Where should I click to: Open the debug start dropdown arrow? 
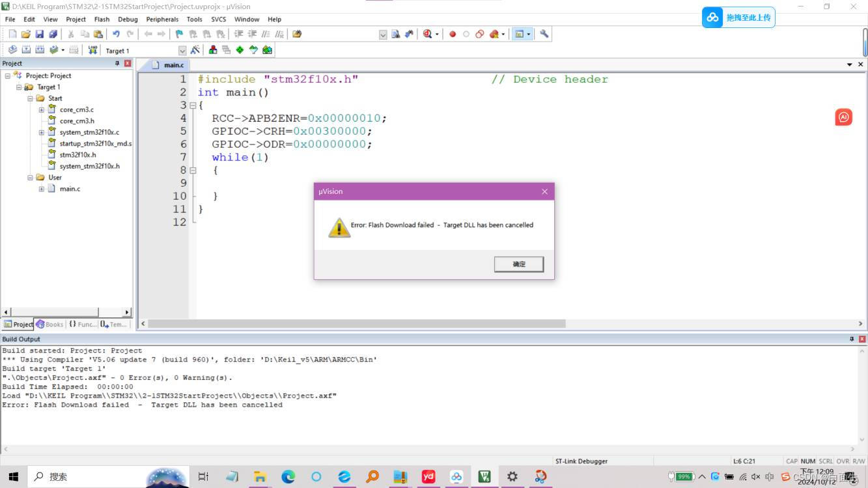437,34
